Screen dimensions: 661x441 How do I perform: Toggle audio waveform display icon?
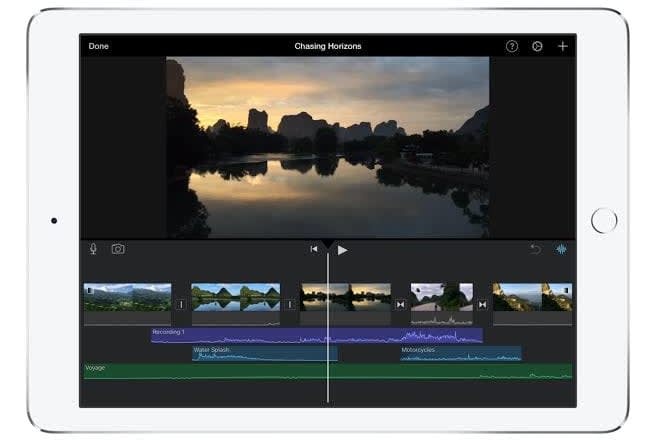pyautogui.click(x=561, y=249)
